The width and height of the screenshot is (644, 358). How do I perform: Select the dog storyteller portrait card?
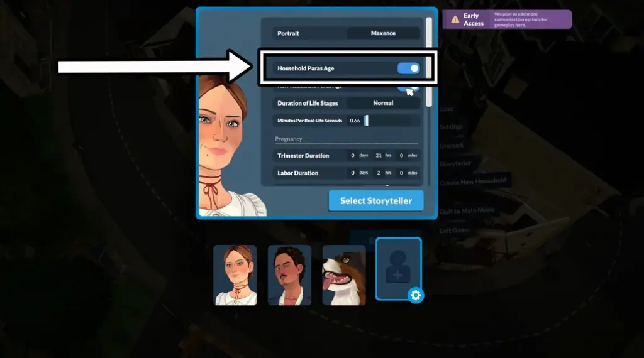coord(344,275)
